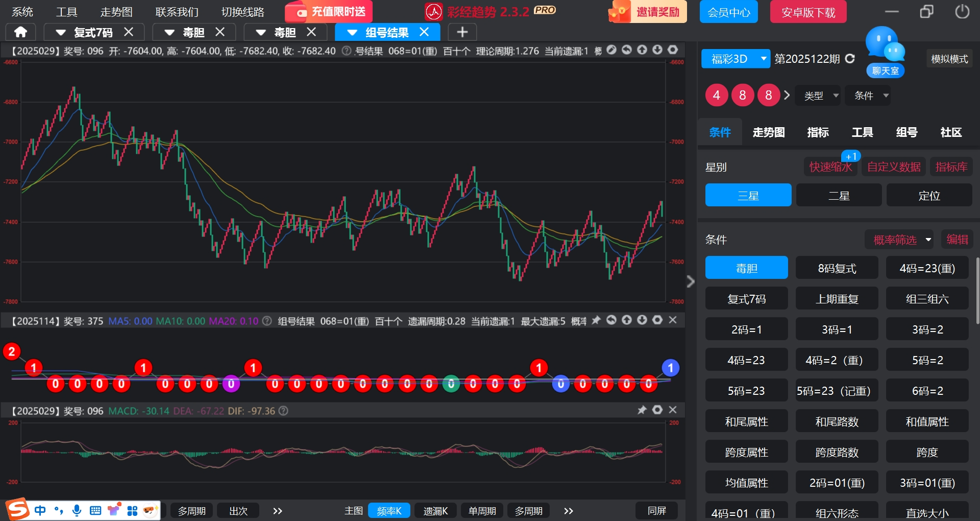This screenshot has height=521, width=980.
Task: Click the green 0 ball in indicator
Action: (x=451, y=384)
